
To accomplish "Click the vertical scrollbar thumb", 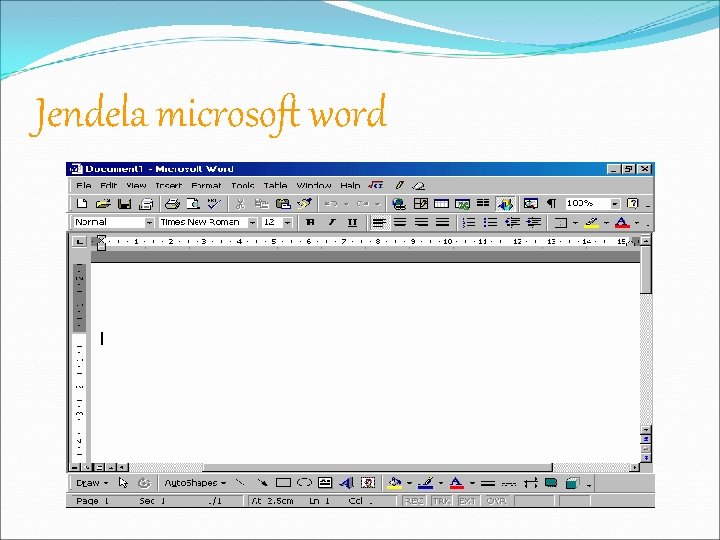I will coord(646,270).
